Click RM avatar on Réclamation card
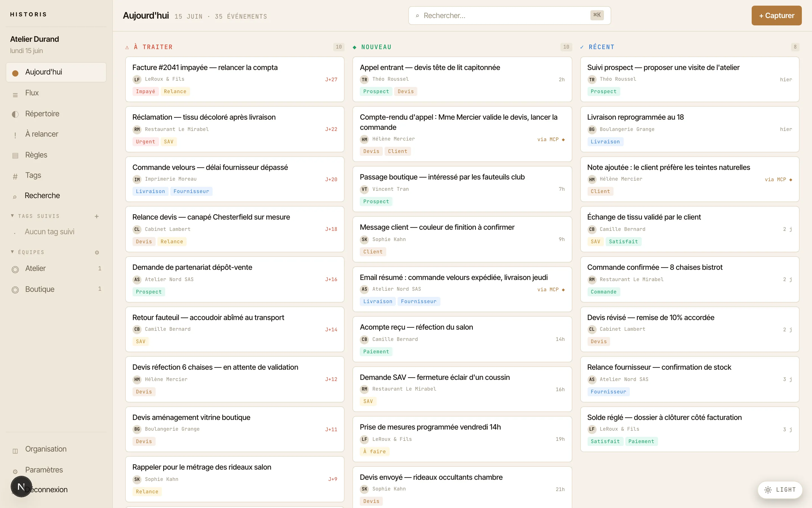 click(137, 129)
